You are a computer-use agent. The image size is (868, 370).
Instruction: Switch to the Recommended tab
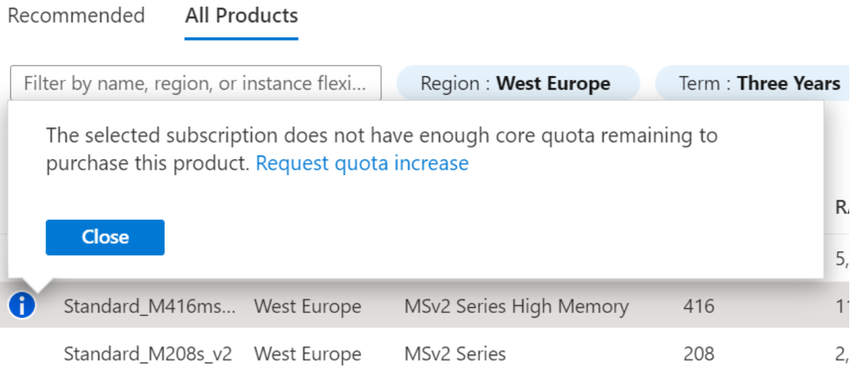[76, 15]
